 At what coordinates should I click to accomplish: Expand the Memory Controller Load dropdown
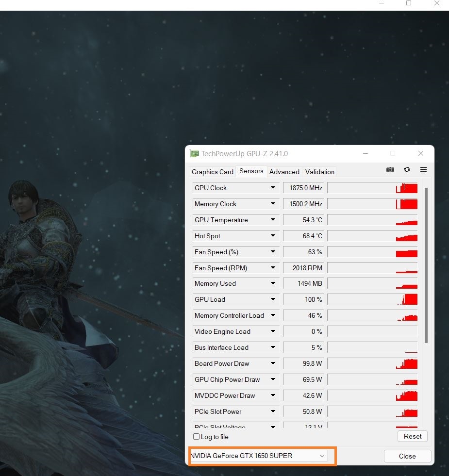[x=273, y=315]
